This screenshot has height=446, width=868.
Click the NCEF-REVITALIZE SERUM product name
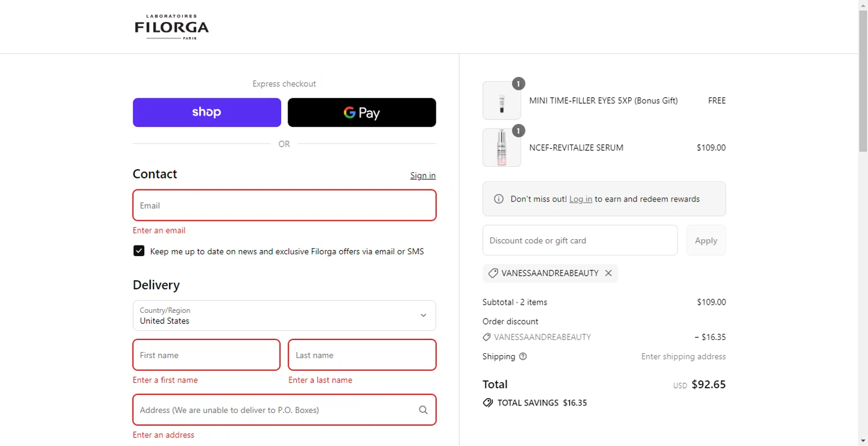(x=576, y=147)
